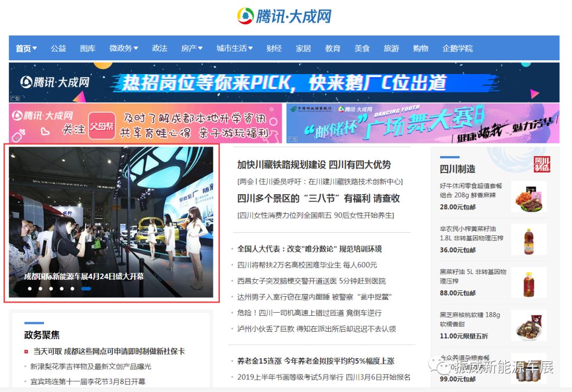
Task: Select the active last carousel indicator dot
Action: 86,289
